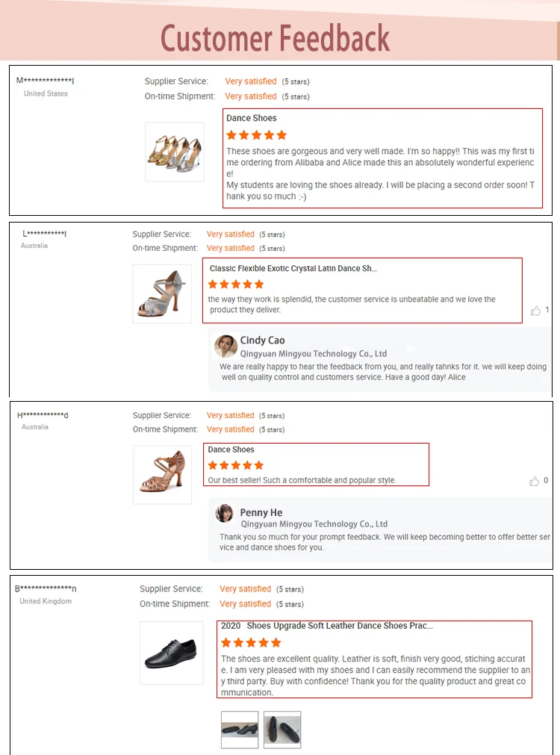Screen dimensions: 560x755
Task: Open 'Classic Flexible Exotic Crystal Latin Dance' product title
Action: click(293, 269)
